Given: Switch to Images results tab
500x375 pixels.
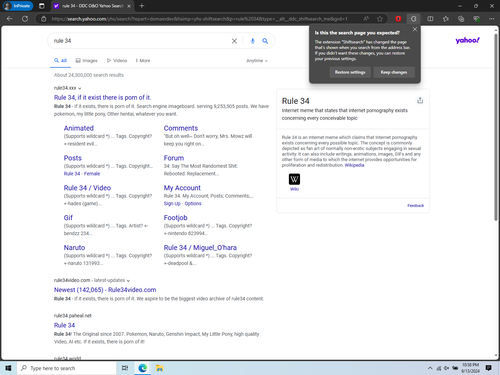Looking at the screenshot, I should pyautogui.click(x=87, y=61).
